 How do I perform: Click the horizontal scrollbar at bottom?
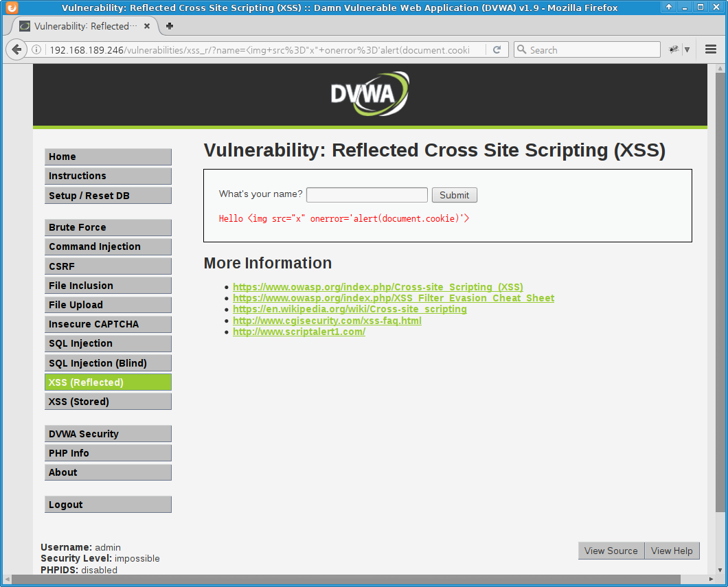[346, 579]
